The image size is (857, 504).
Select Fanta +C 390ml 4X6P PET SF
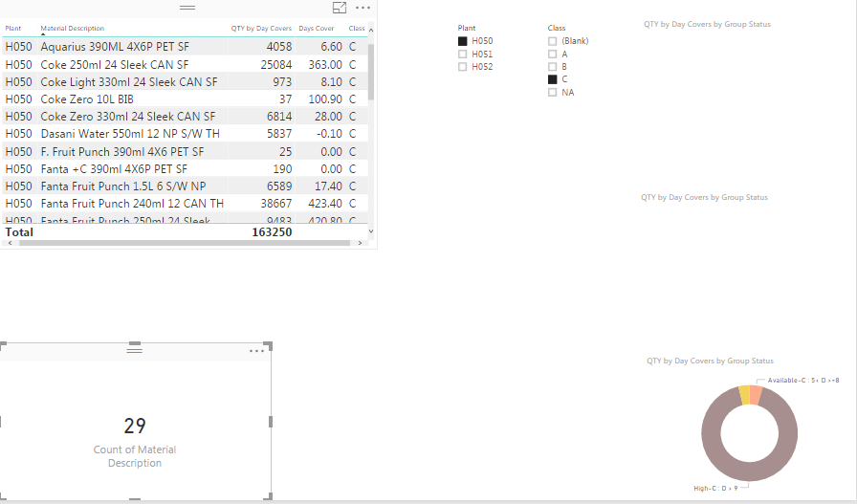185,169
